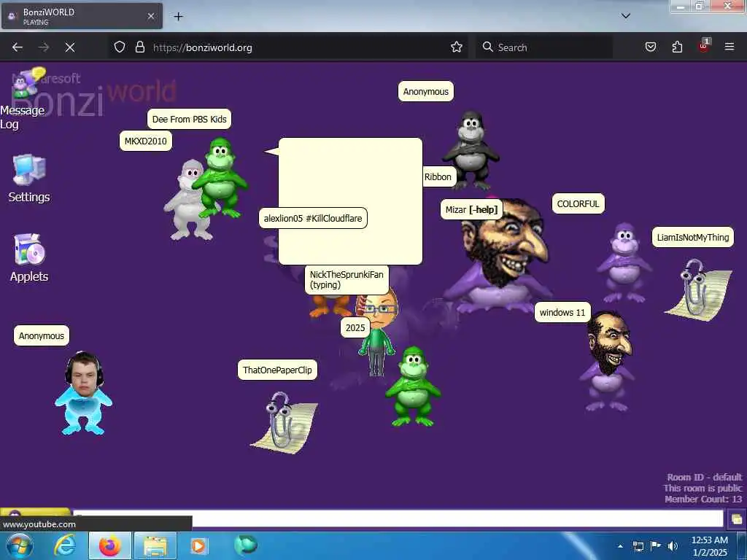
Task: Open a new browser tab
Action: [x=178, y=17]
